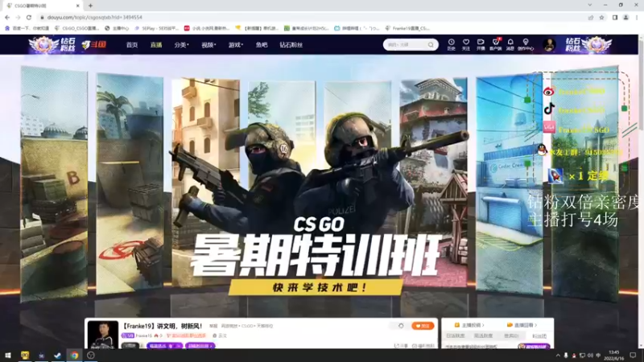Open Steam from the taskbar
Screen dimensions: 644x362
point(57,356)
